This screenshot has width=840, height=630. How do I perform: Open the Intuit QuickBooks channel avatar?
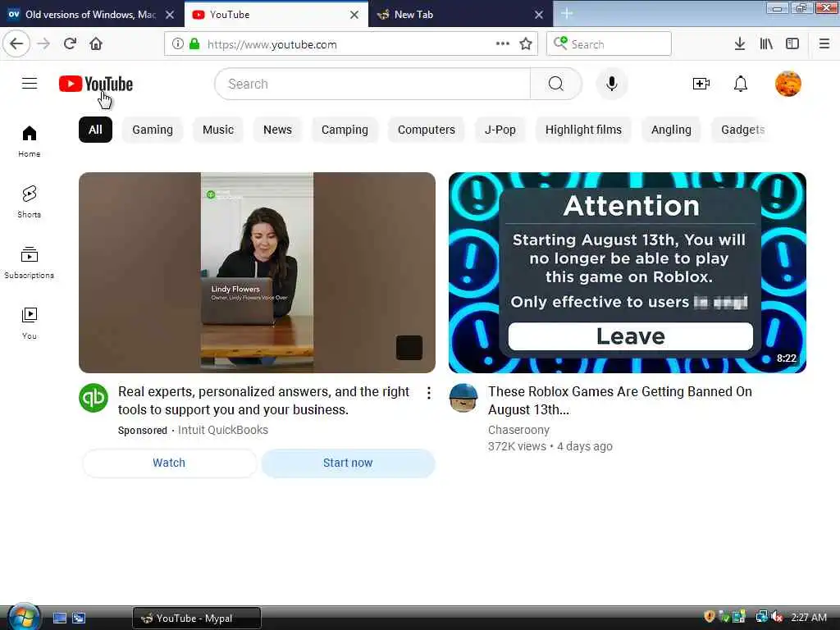[94, 398]
